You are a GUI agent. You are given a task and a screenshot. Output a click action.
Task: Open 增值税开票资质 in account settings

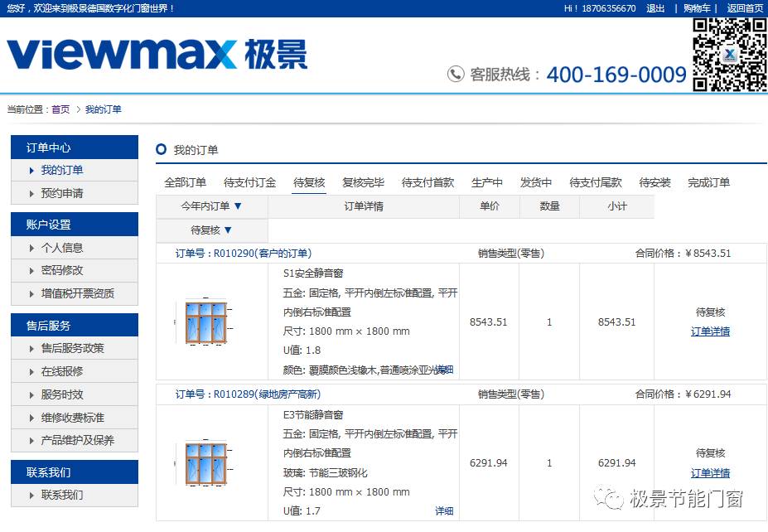(x=78, y=293)
